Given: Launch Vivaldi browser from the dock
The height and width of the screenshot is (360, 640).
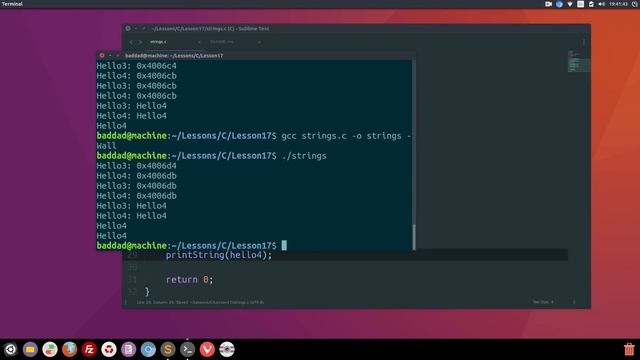Looking at the screenshot, I should 207,349.
